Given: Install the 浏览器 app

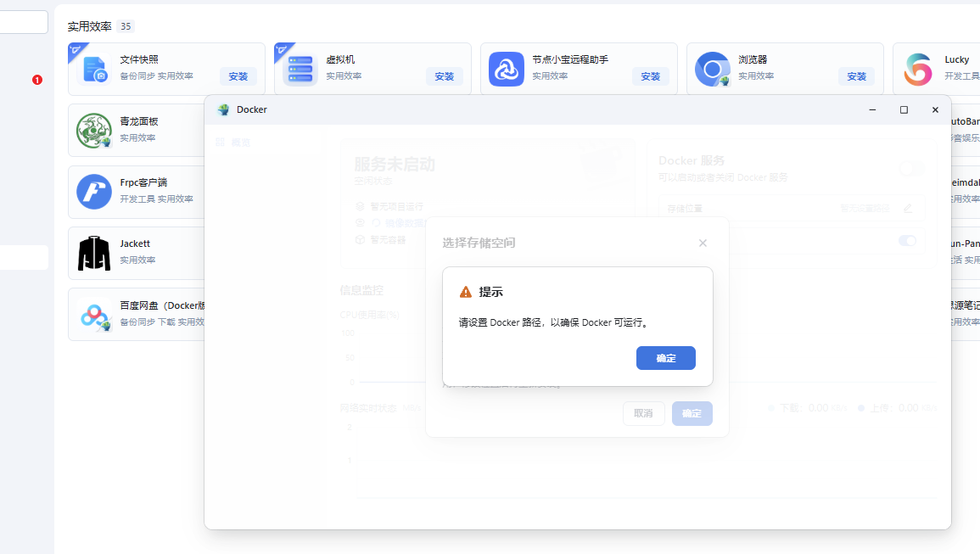Looking at the screenshot, I should pos(856,76).
